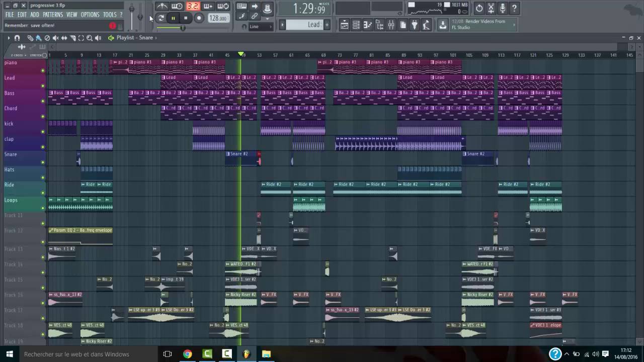The image size is (644, 362).
Task: Click the multilink to controllers icon
Action: click(x=255, y=17)
